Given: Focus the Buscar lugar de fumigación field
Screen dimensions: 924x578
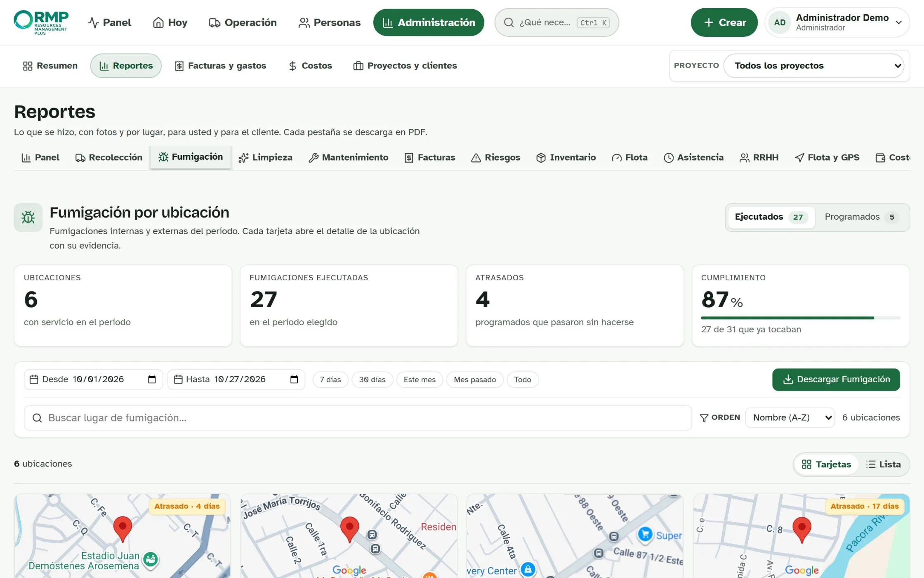Looking at the screenshot, I should pos(358,418).
